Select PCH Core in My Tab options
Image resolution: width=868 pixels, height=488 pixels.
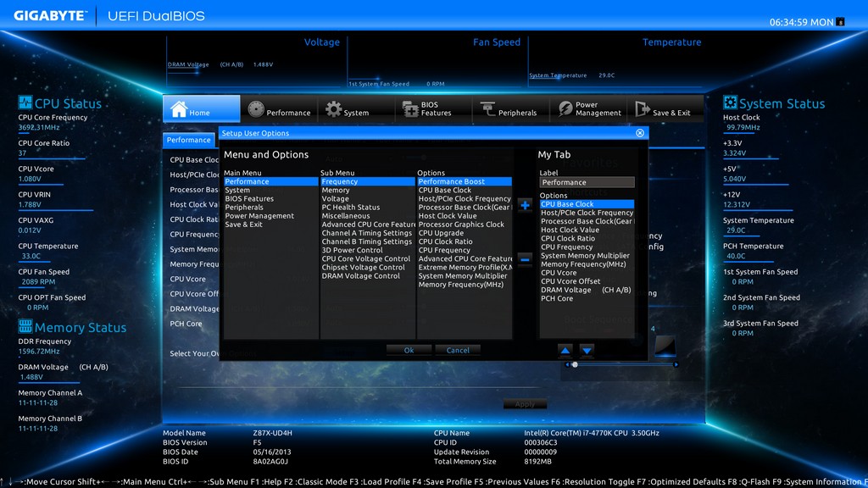click(x=587, y=298)
